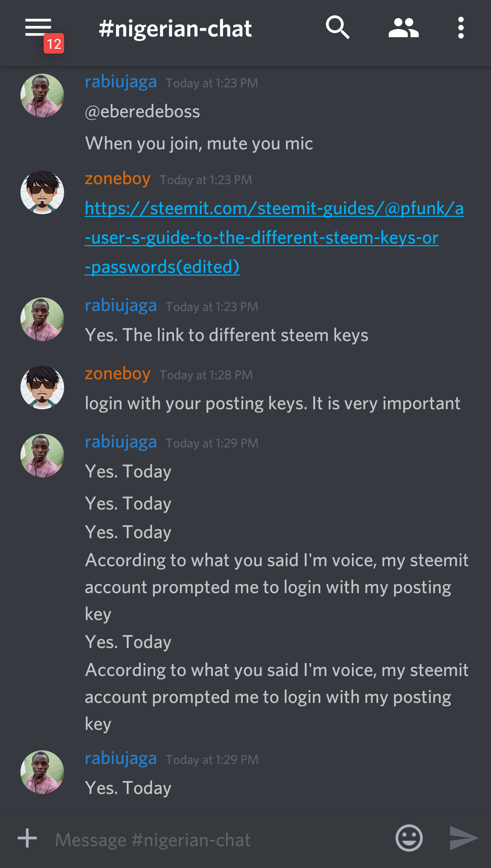This screenshot has width=491, height=868.
Task: Tap rabiujaga's avatar on first message
Action: pos(42,95)
